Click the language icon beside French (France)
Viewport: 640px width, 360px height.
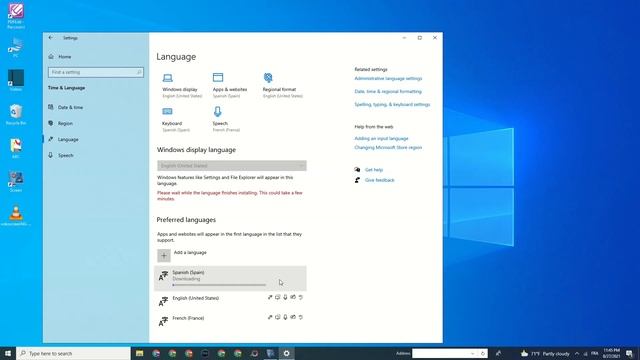pos(163,322)
